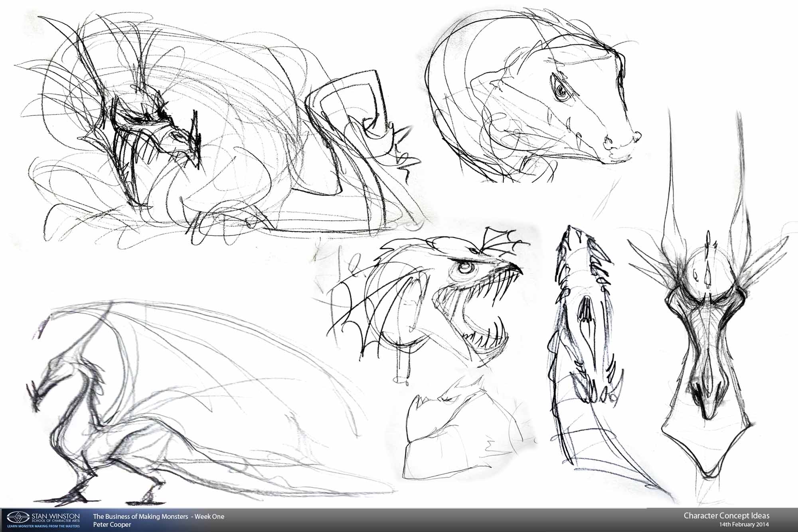Click the Peter Cooper author name
The image size is (798, 532).
click(x=112, y=525)
